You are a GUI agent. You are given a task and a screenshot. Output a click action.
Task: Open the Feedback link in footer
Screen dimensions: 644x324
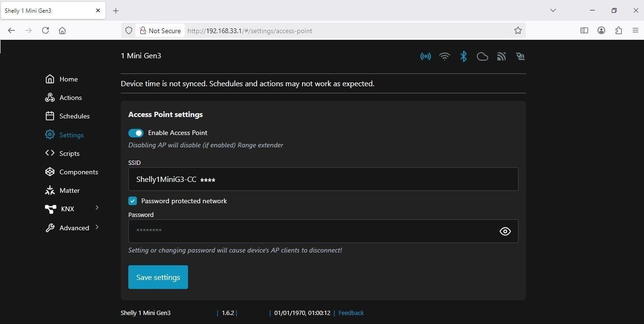[351, 313]
